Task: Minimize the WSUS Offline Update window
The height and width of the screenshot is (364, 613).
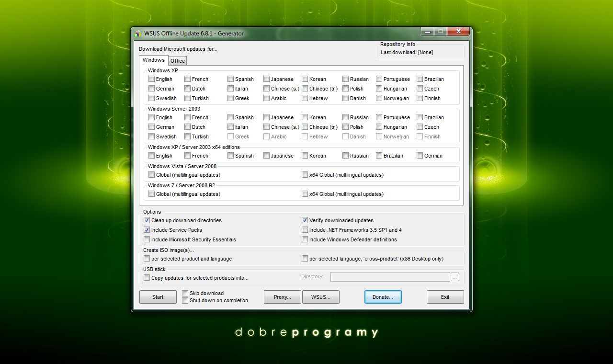Action: point(427,32)
